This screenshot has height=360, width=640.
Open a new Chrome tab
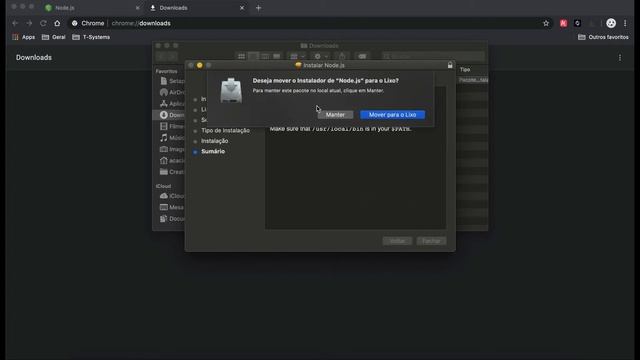258,8
